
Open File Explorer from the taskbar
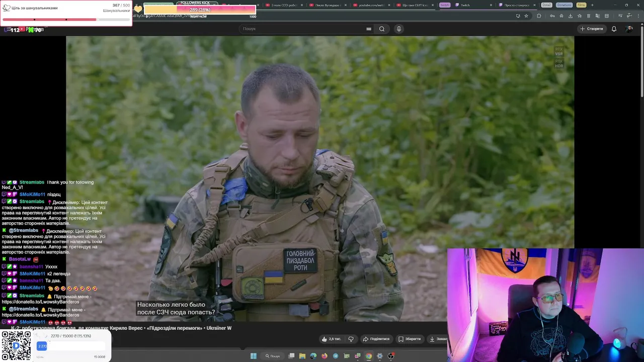(x=302, y=356)
